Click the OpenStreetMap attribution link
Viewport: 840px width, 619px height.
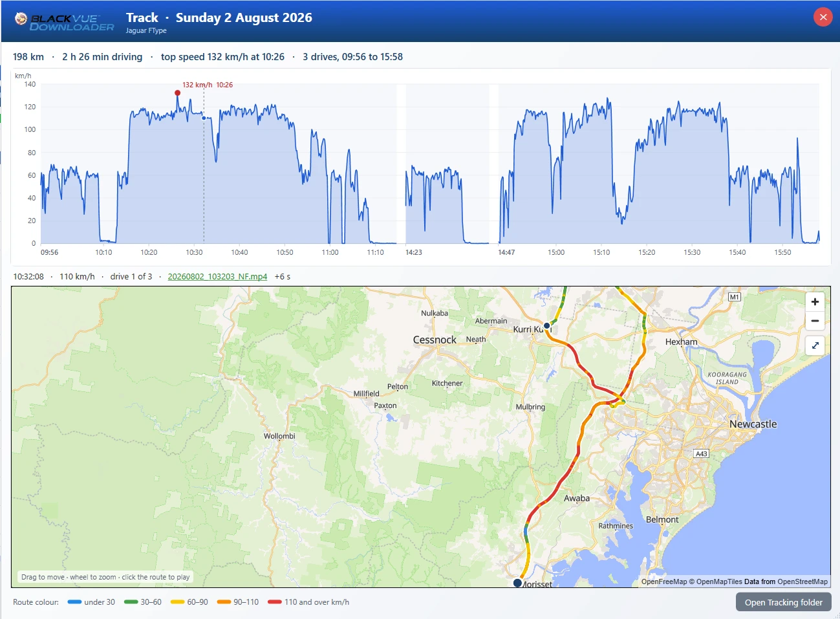coord(802,581)
